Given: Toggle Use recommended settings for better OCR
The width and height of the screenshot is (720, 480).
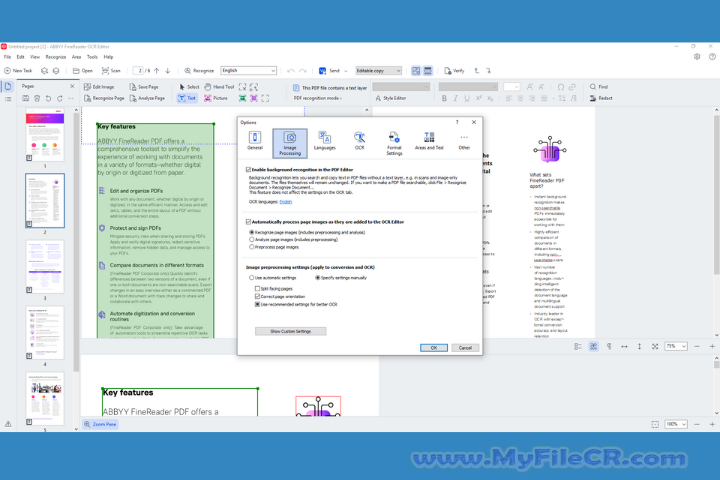Looking at the screenshot, I should pos(258,305).
